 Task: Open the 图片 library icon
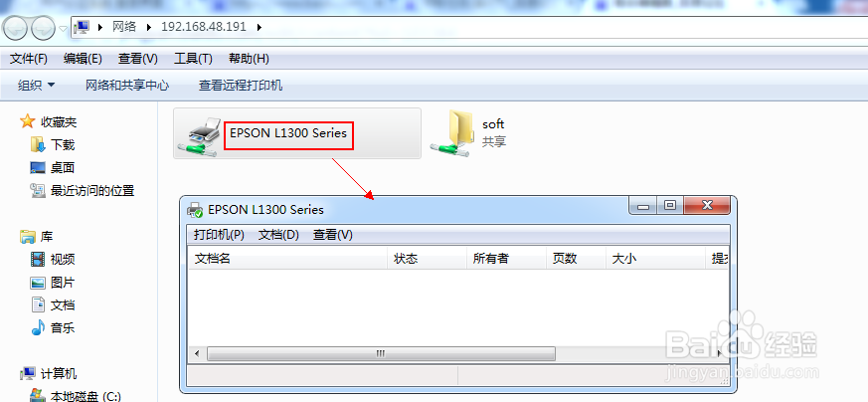pos(38,283)
